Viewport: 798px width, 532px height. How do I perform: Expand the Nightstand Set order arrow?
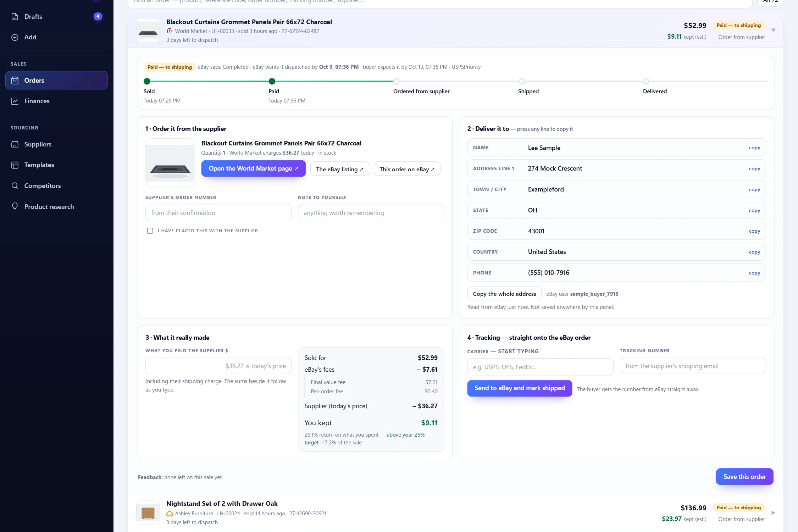pyautogui.click(x=773, y=512)
